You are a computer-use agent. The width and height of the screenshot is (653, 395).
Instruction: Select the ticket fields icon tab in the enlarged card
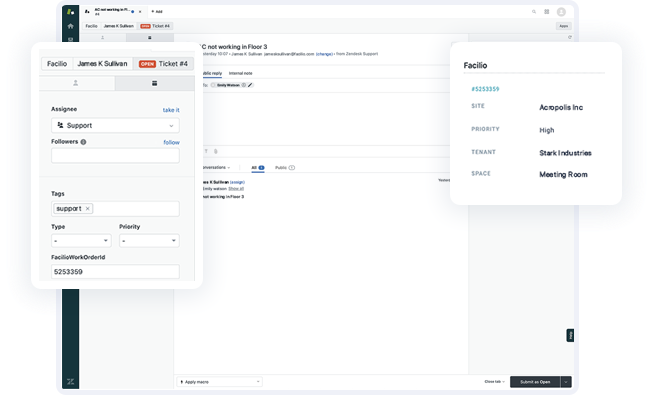point(155,83)
